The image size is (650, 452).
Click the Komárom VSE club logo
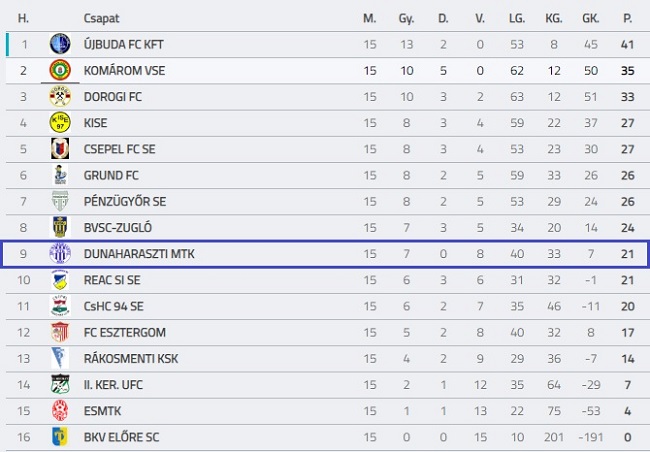[60, 70]
